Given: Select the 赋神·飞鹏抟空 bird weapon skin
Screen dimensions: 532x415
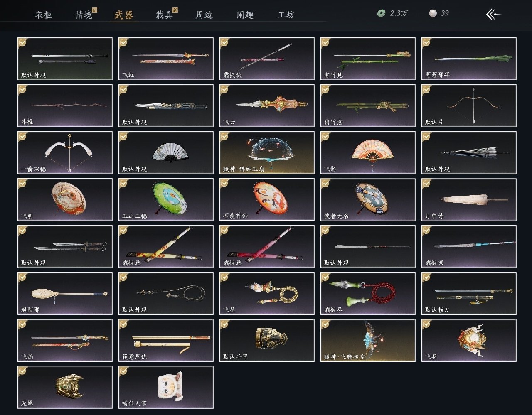Looking at the screenshot, I should click(368, 340).
